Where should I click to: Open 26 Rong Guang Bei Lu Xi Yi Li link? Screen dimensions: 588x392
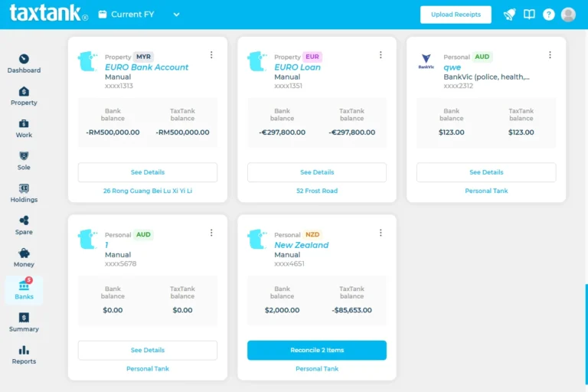pos(147,191)
